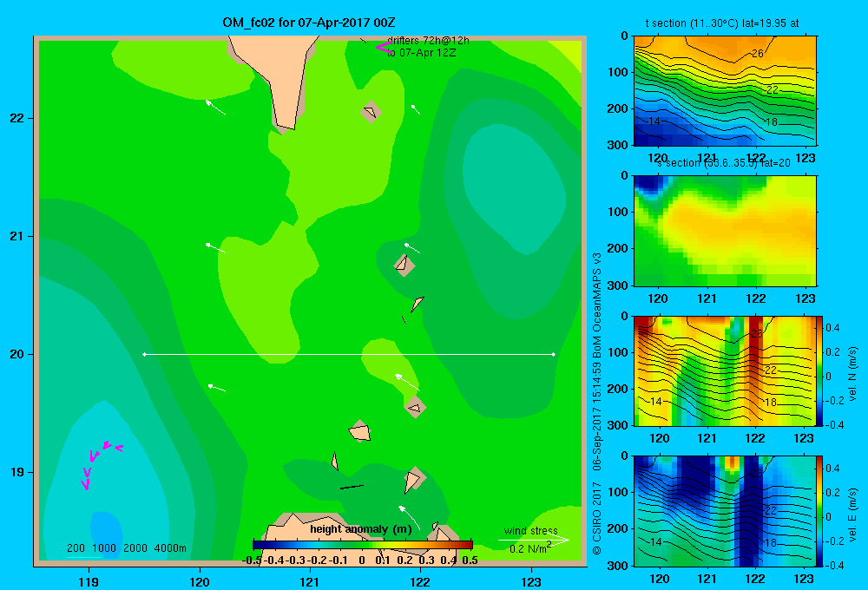Click the -0.5 tick label on the height colorbar
The height and width of the screenshot is (590, 868).
click(x=252, y=560)
